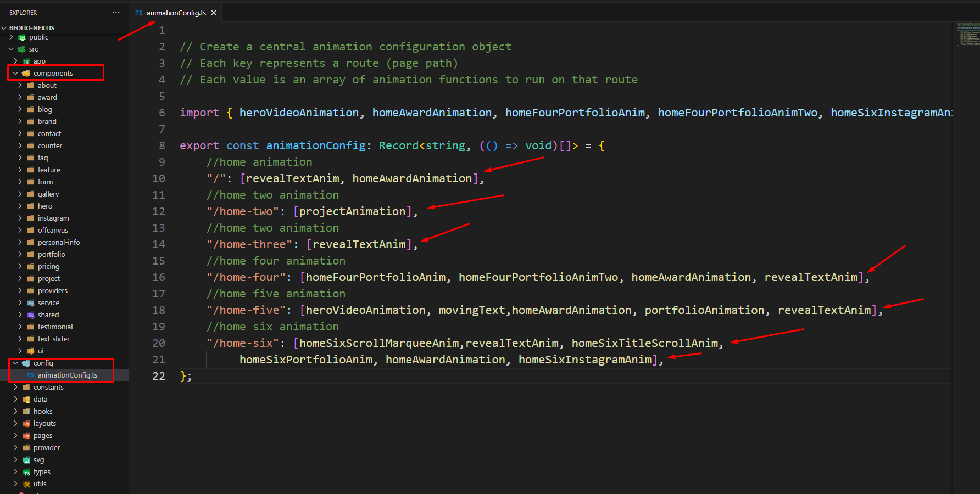Collapse the config folder chevron
Image resolution: width=980 pixels, height=494 pixels.
point(15,363)
